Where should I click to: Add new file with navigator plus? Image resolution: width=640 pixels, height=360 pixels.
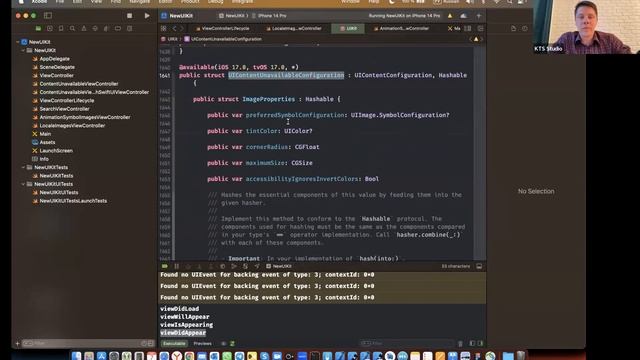pyautogui.click(x=17, y=344)
